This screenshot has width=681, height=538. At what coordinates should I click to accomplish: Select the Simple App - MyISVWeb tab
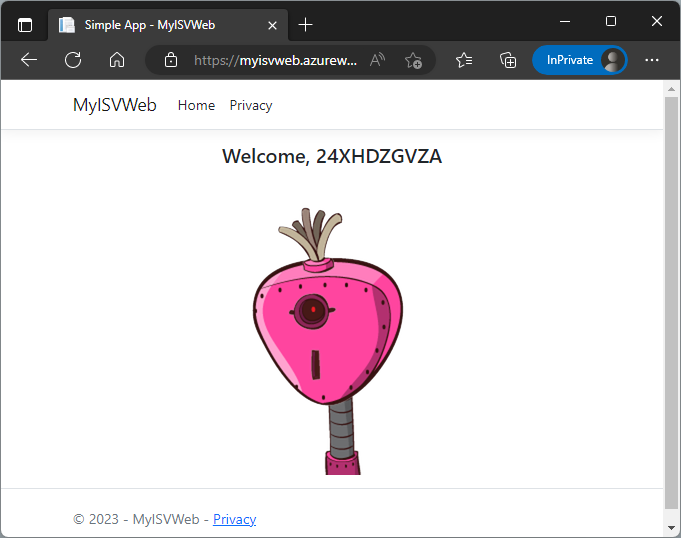coord(168,25)
